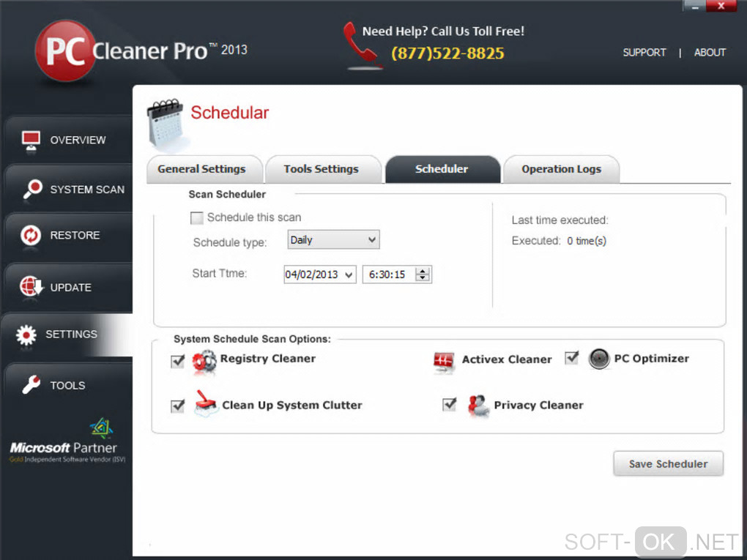Click the Privacy Cleaner label
The width and height of the screenshot is (747, 560).
pos(538,406)
